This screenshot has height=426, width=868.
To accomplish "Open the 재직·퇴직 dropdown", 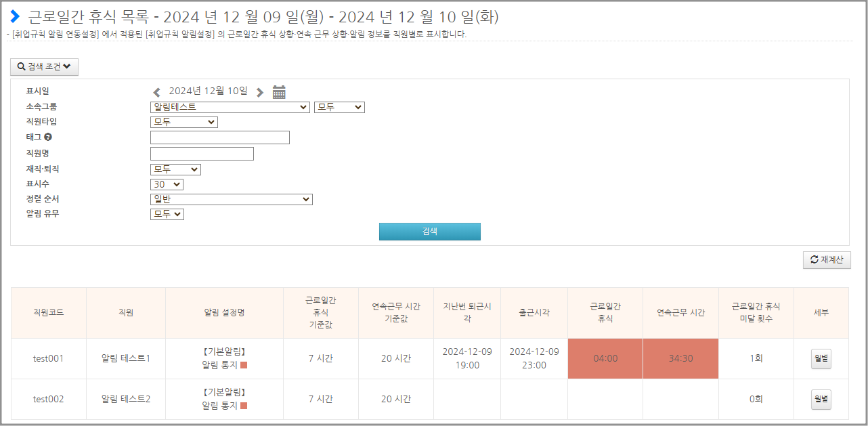I will tap(175, 169).
